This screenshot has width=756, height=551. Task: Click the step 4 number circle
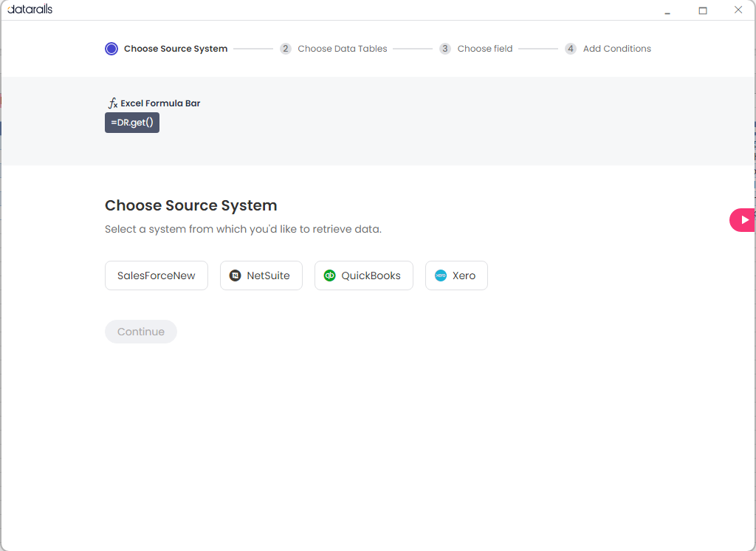click(x=571, y=49)
